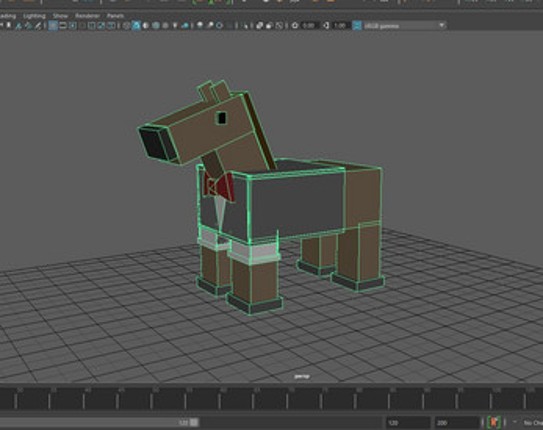
Task: Toggle the highlighted smooth shade all icon
Action: [x=136, y=26]
